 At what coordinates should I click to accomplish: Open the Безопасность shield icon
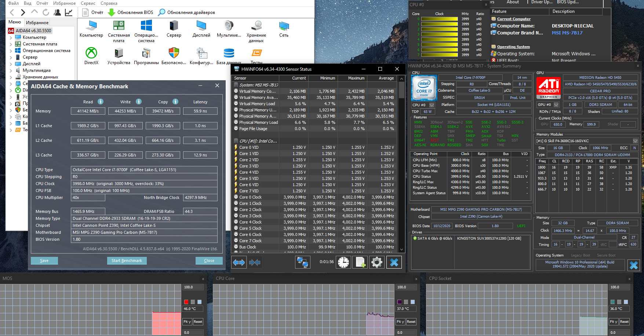tap(174, 53)
